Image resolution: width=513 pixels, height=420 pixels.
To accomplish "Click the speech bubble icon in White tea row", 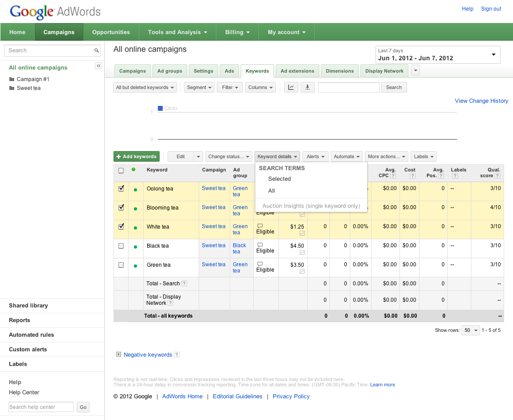I will pyautogui.click(x=260, y=226).
